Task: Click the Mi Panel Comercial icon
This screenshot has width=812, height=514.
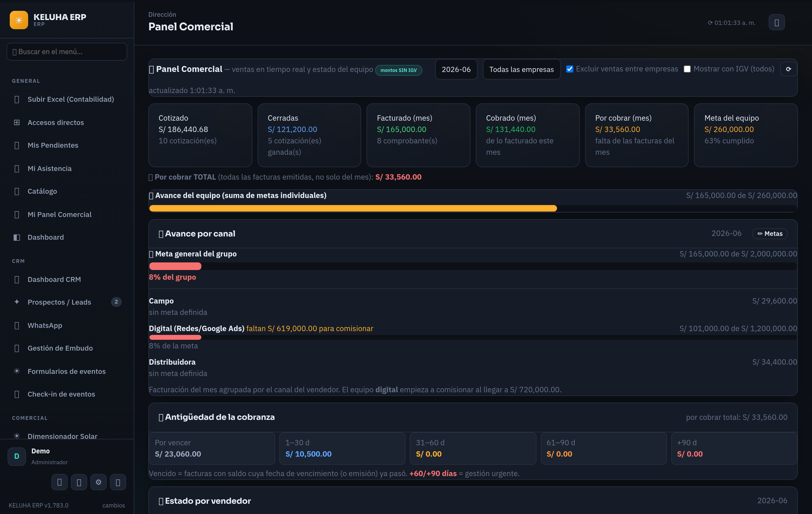Action: [x=17, y=214]
